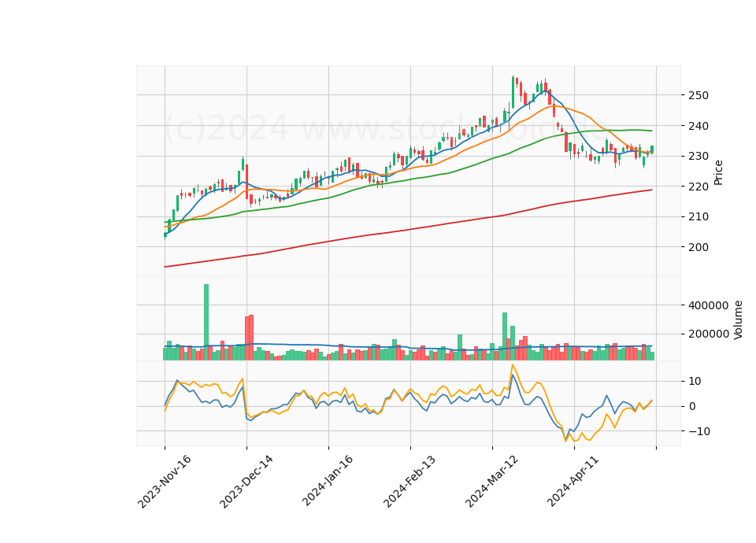756x543 pixels.
Task: Click the 220 price axis value
Action: point(699,187)
